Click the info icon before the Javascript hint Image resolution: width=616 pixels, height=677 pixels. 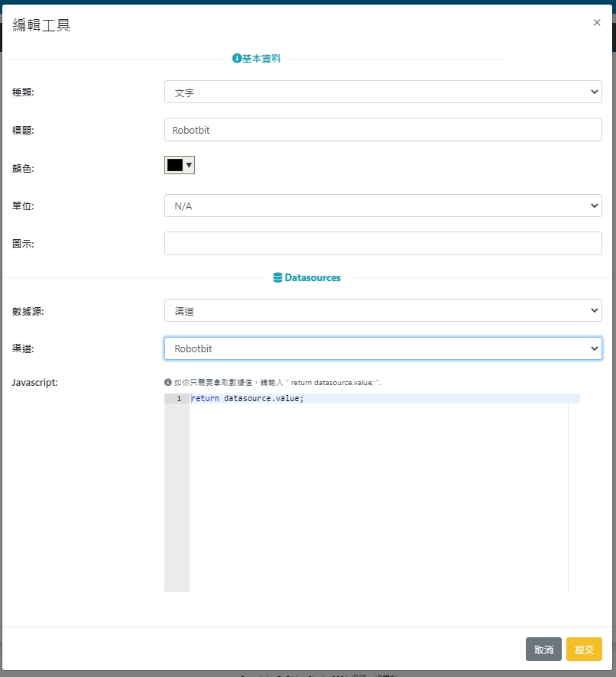pyautogui.click(x=168, y=382)
